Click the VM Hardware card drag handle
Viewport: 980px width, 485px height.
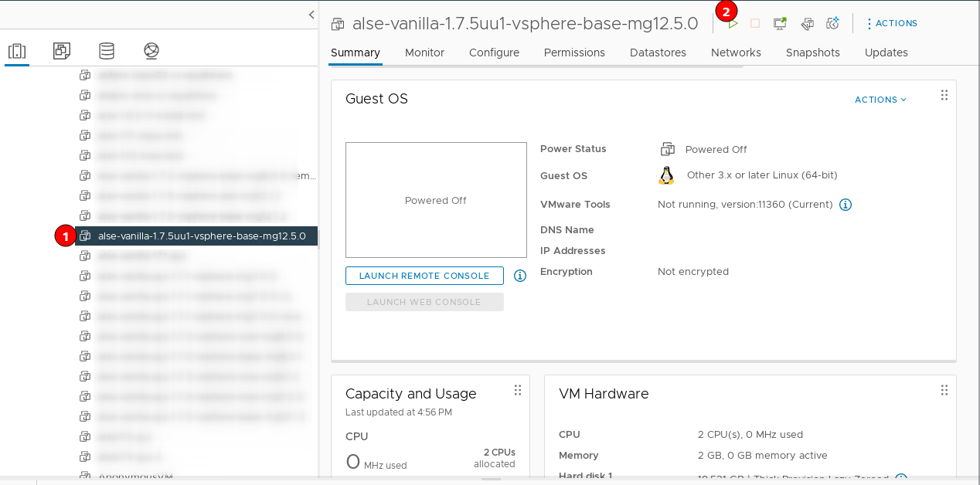[944, 390]
